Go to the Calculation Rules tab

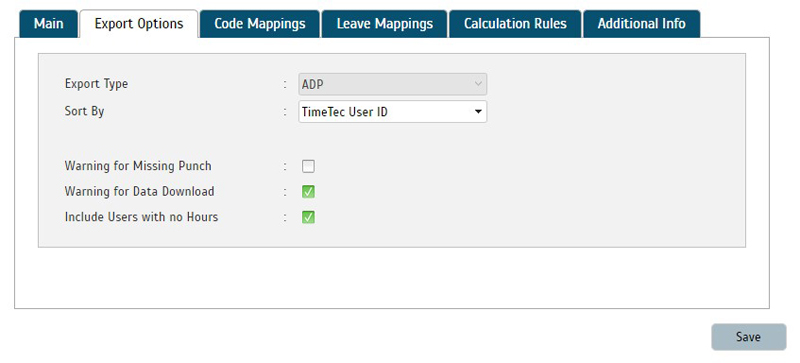pos(515,23)
